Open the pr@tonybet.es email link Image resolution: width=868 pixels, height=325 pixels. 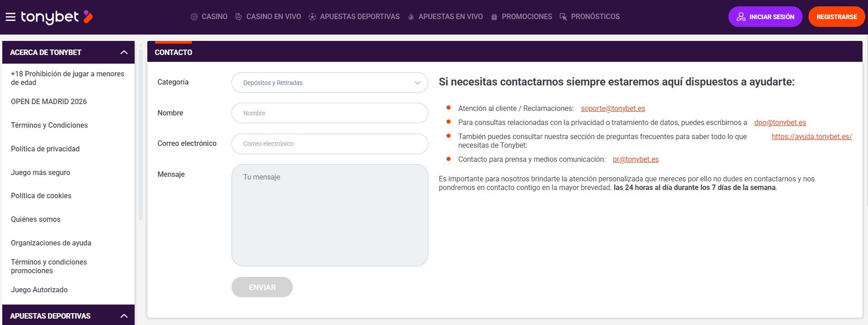pyautogui.click(x=636, y=159)
